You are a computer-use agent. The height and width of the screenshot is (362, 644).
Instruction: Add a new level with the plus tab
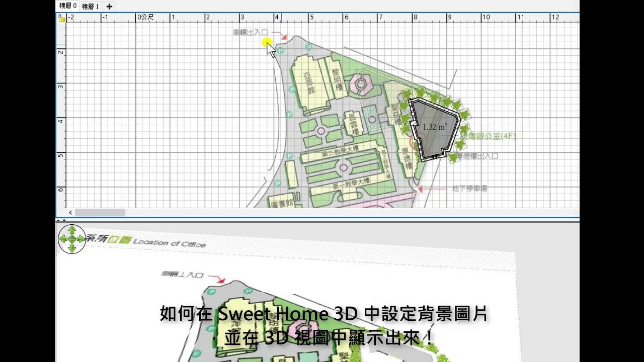point(109,7)
